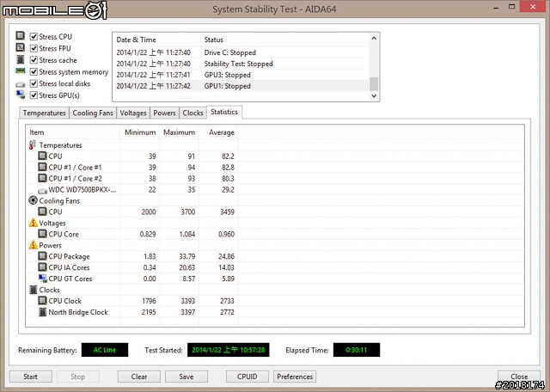Toggle the Stress system memory checkbox
The image size is (550, 392).
(34, 72)
